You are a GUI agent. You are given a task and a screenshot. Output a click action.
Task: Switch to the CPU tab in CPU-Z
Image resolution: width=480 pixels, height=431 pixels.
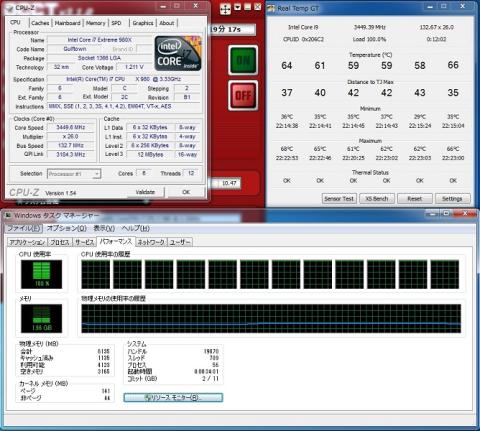pos(16,22)
